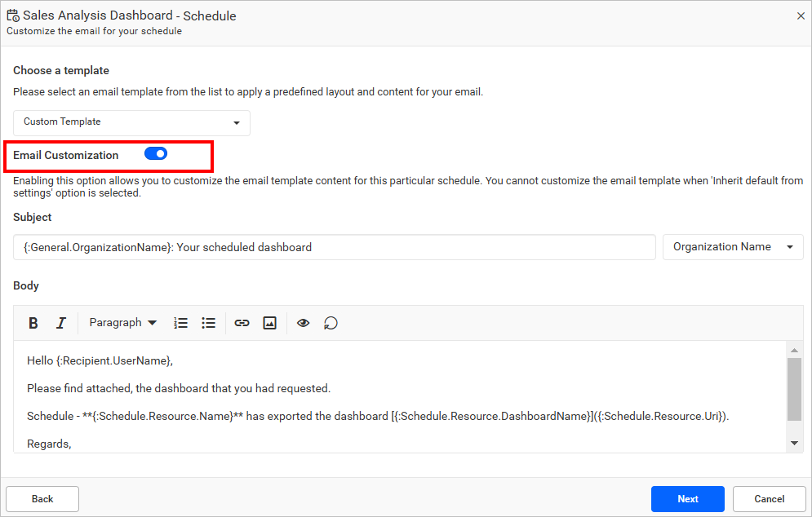812x517 pixels.
Task: Click the refresh icon in the editor toolbar
Action: point(331,323)
